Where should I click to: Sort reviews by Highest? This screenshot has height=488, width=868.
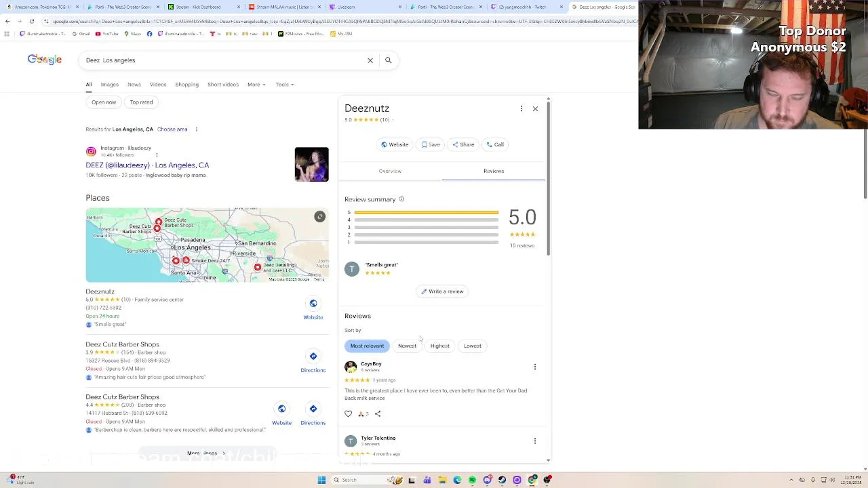pos(439,346)
